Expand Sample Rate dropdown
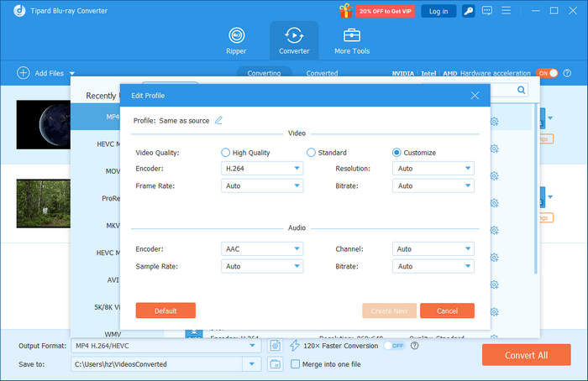The image size is (588, 381). [x=262, y=266]
